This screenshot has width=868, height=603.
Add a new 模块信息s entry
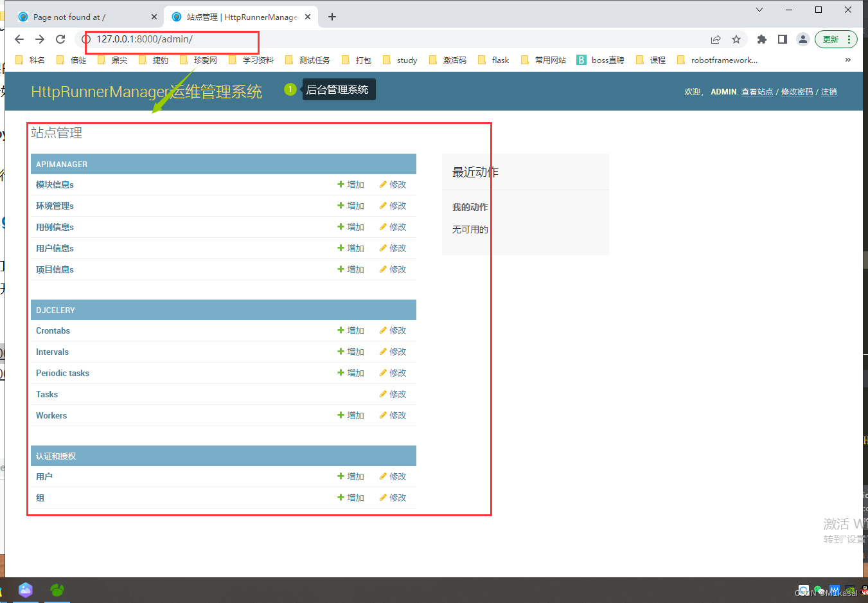pyautogui.click(x=351, y=184)
